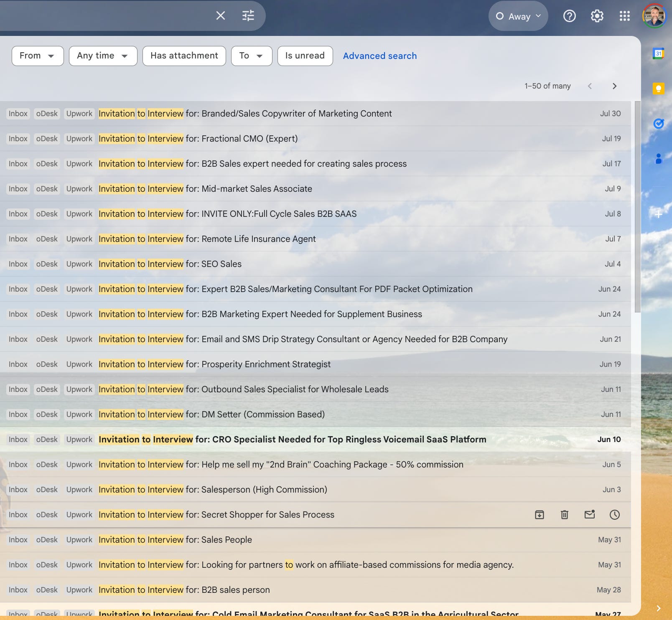Get add-ons plus icon in side panel
This screenshot has width=672, height=620.
pyautogui.click(x=659, y=214)
